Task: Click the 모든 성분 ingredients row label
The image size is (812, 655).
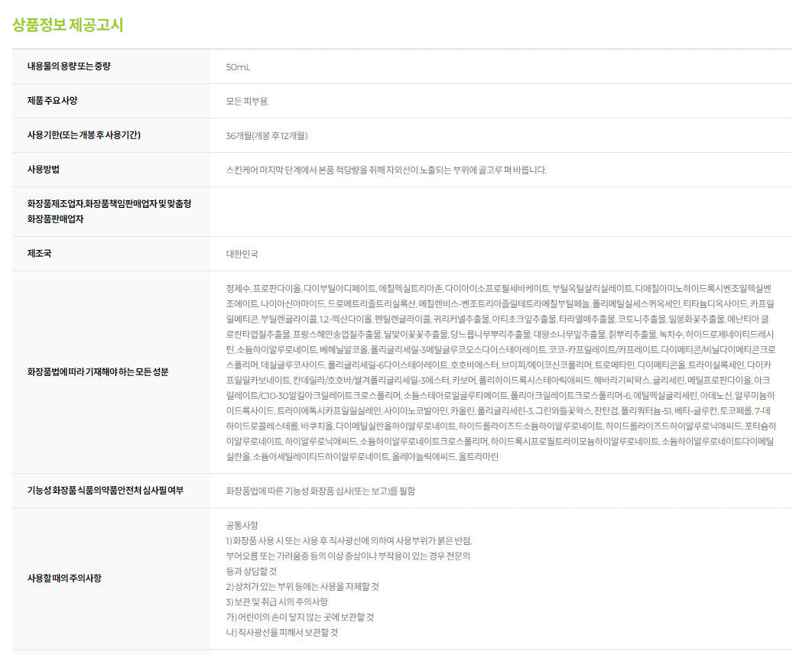Action: pos(97,372)
